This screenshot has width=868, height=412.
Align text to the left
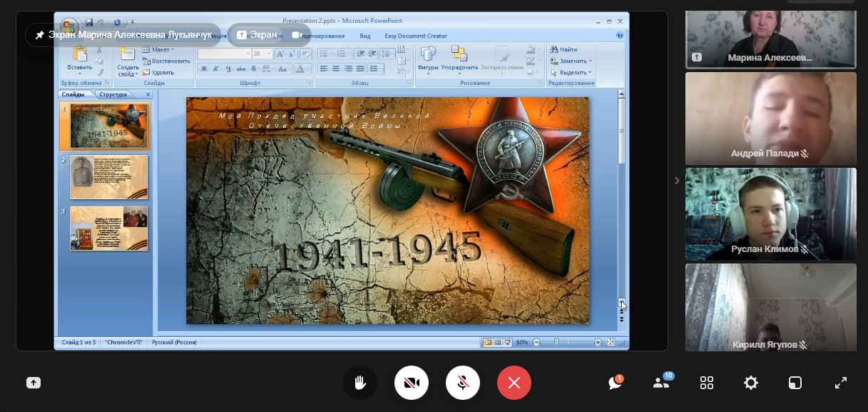(324, 69)
